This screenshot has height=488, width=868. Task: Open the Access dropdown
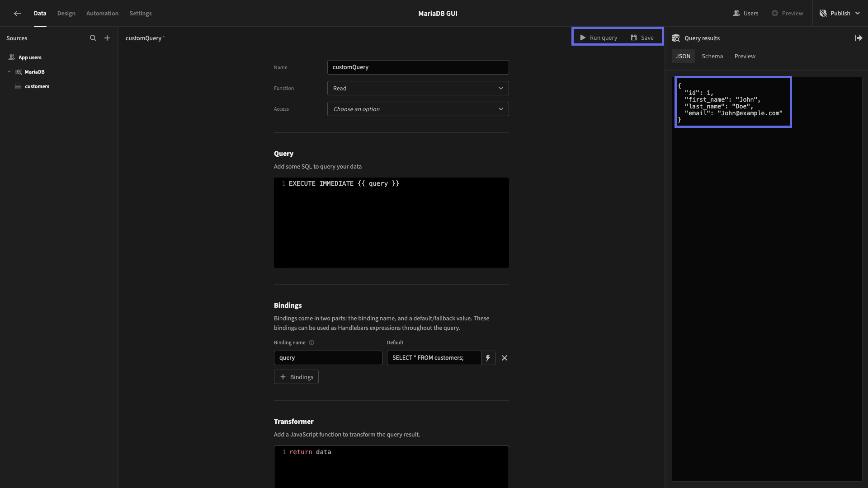pos(418,109)
